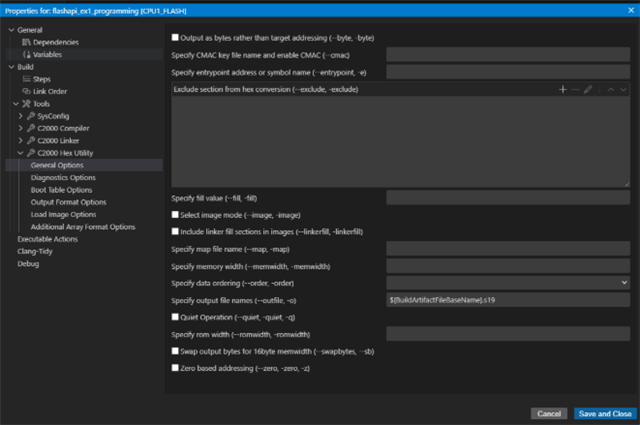Image resolution: width=640 pixels, height=425 pixels.
Task: Add a new exclude section entry
Action: [x=562, y=89]
